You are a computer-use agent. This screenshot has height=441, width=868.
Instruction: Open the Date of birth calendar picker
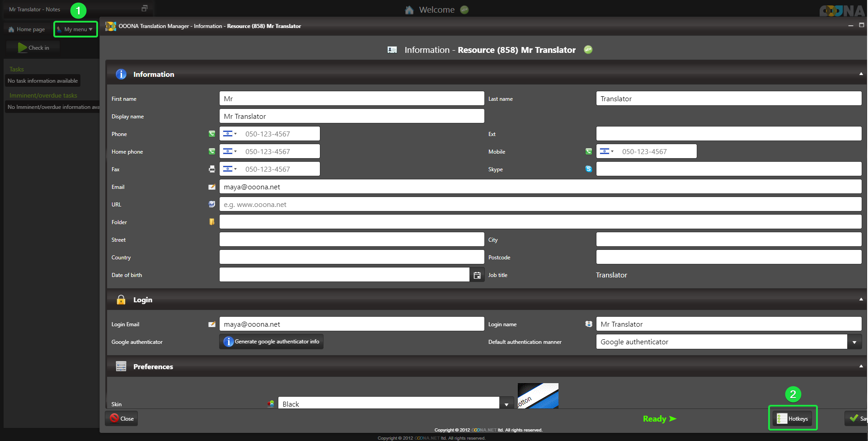pyautogui.click(x=477, y=275)
